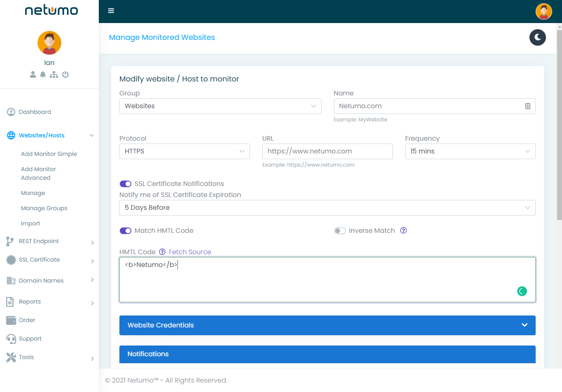This screenshot has width=562, height=392.
Task: Open the Frequency dropdown set to 15 mins
Action: (x=470, y=151)
